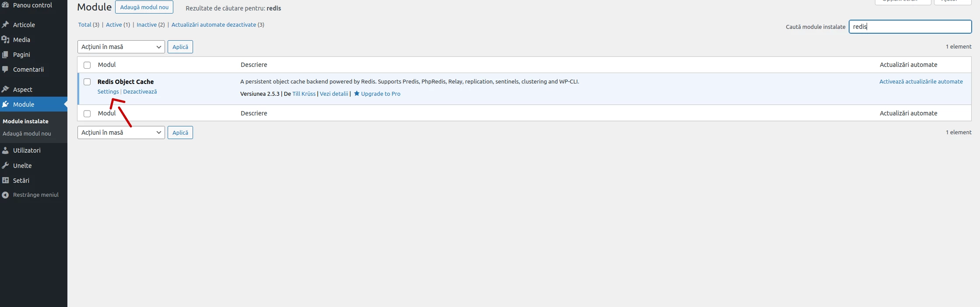Click the Pagini pages icon
Image resolution: width=980 pixels, height=307 pixels.
[6, 55]
